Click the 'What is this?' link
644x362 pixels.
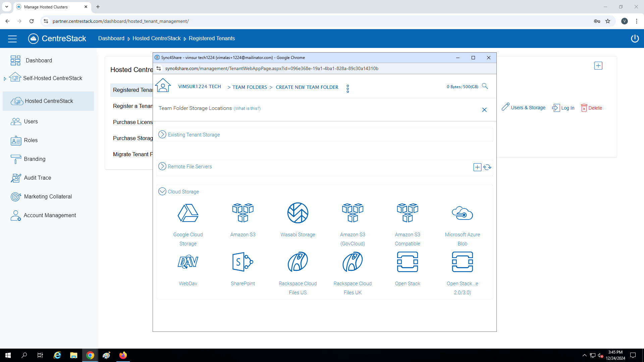click(x=247, y=109)
